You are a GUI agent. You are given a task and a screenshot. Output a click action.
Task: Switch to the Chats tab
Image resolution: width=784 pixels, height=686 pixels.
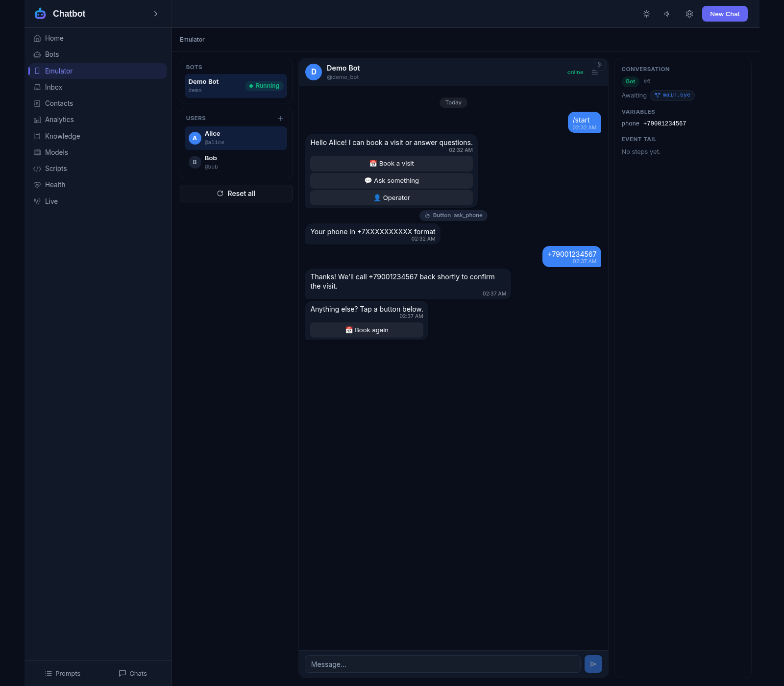pyautogui.click(x=133, y=673)
